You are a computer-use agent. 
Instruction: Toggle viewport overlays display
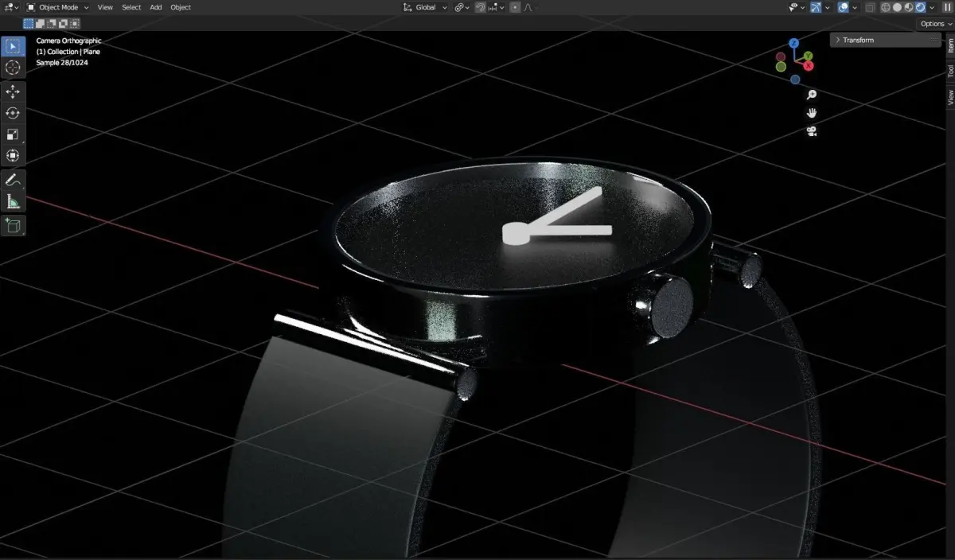843,7
